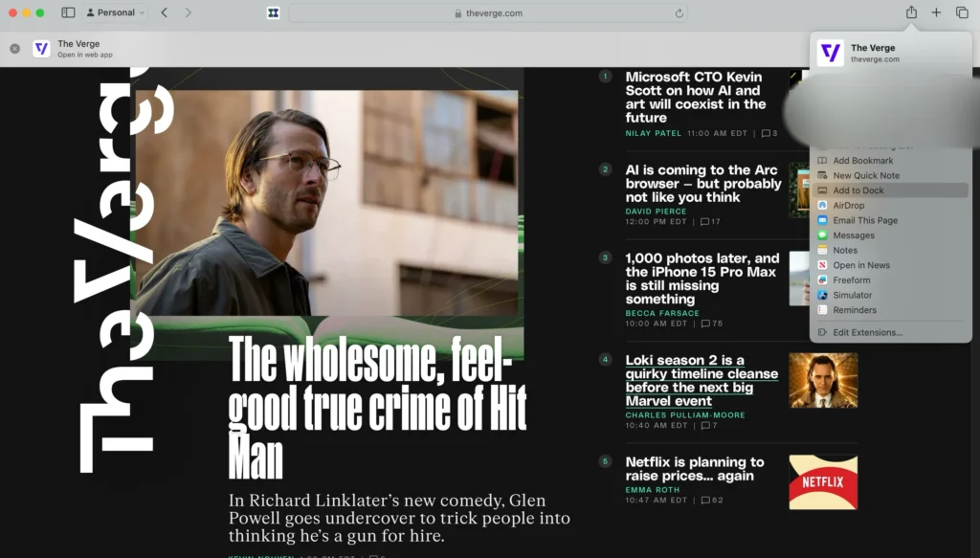The image size is (980, 558).
Task: View author Nilay Patel's page
Action: pos(653,133)
